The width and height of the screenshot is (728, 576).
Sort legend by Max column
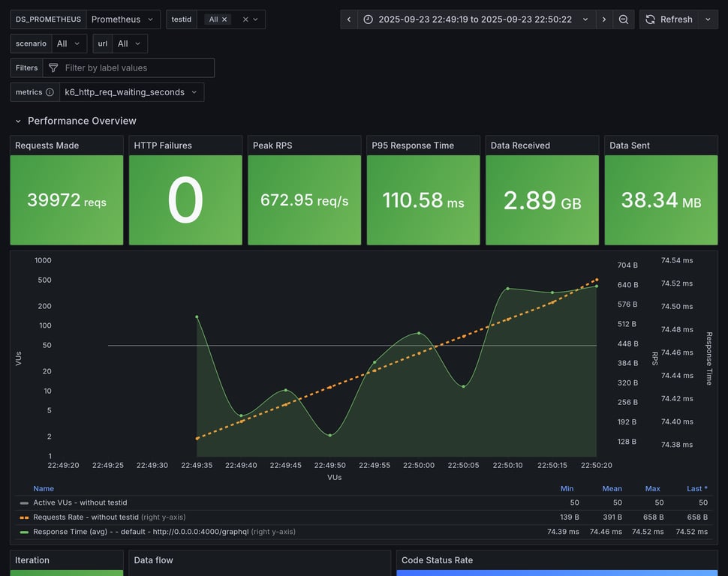tap(652, 488)
